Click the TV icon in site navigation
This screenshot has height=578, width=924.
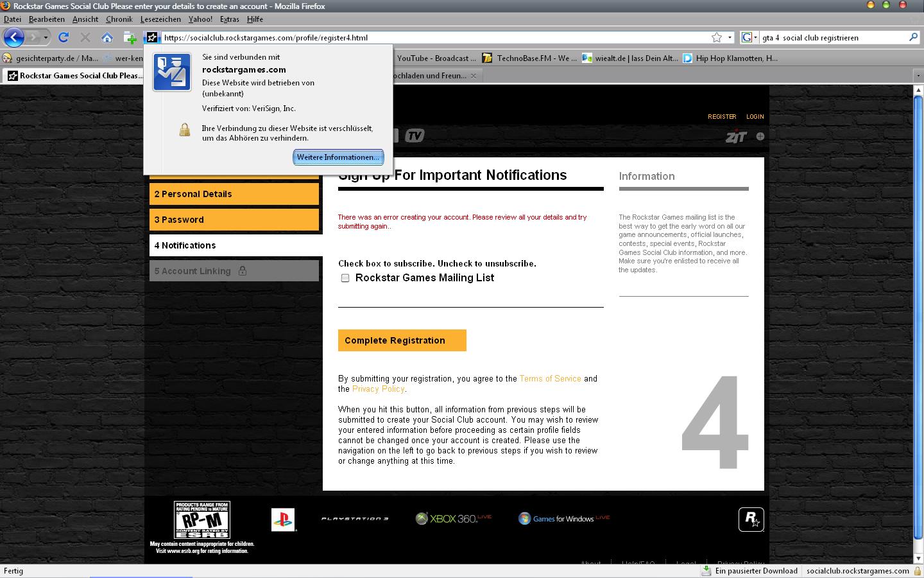pos(415,136)
